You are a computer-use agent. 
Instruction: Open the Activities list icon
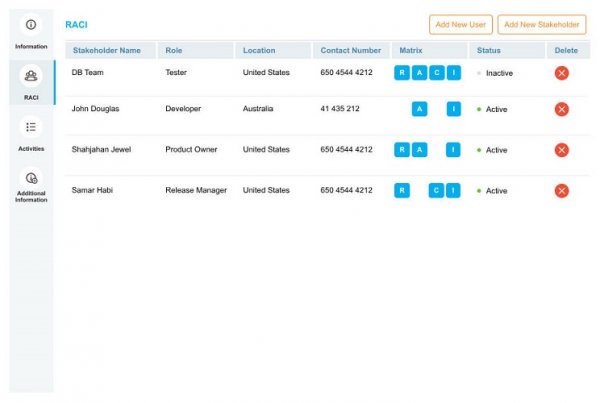(31, 128)
